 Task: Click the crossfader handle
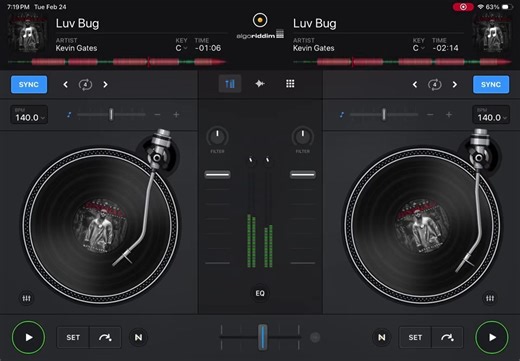(x=263, y=337)
